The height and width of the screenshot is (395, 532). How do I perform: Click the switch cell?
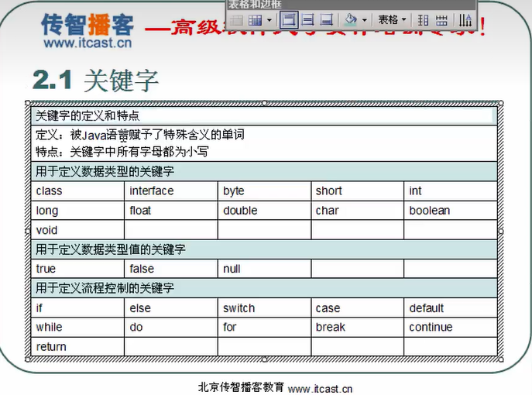[264, 307]
